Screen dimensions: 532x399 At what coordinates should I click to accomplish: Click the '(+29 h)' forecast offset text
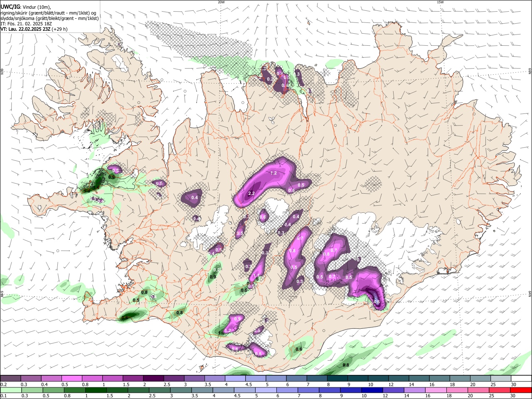(59, 29)
